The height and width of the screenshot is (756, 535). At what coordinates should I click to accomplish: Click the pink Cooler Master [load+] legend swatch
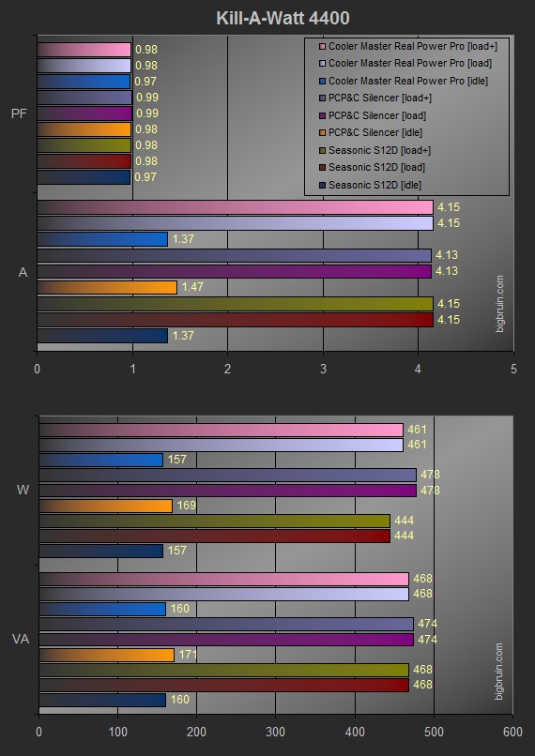click(322, 47)
